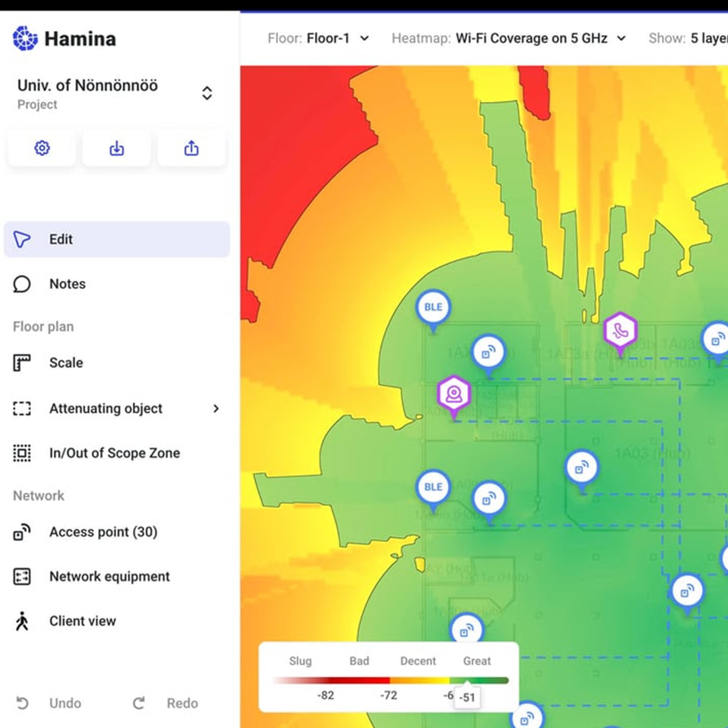The image size is (728, 728).
Task: Expand the Attenuating object submenu chevron
Action: tap(216, 408)
